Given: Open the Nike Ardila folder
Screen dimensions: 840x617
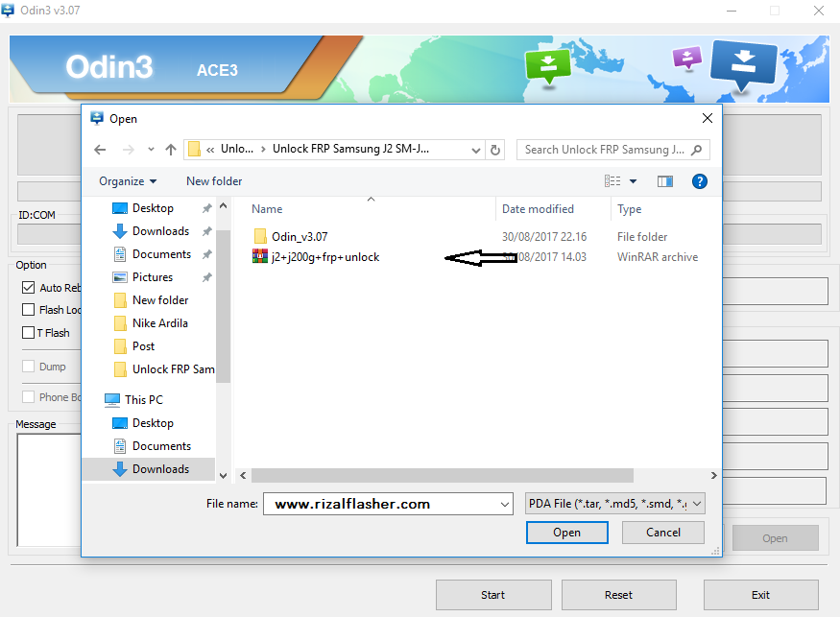Looking at the screenshot, I should point(159,323).
